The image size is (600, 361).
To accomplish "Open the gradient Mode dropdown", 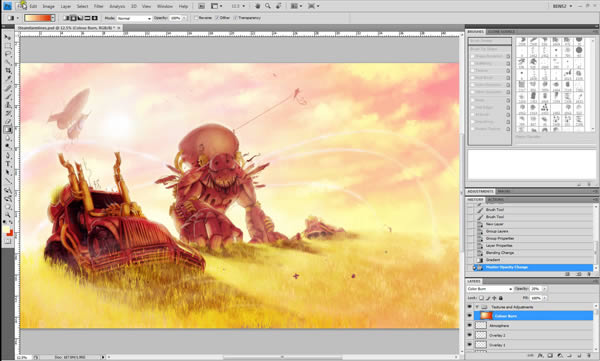I will point(134,18).
